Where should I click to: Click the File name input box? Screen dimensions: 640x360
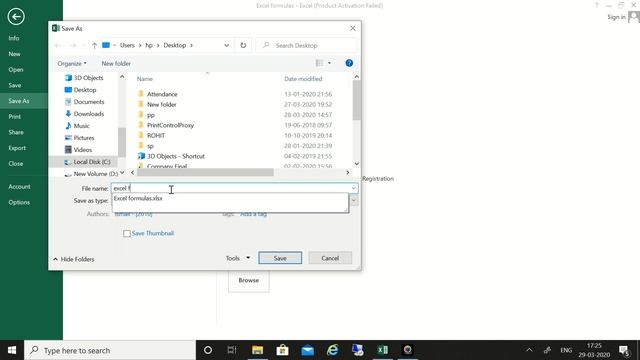tap(231, 188)
